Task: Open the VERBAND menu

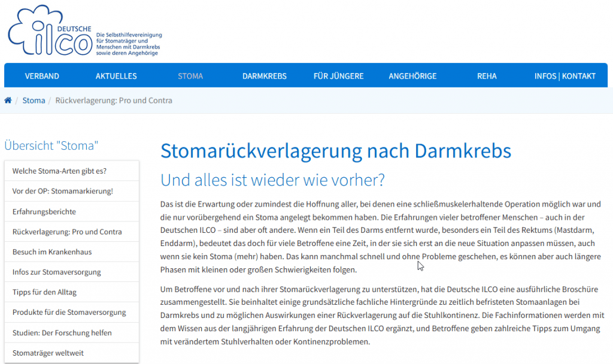Action: click(x=42, y=76)
